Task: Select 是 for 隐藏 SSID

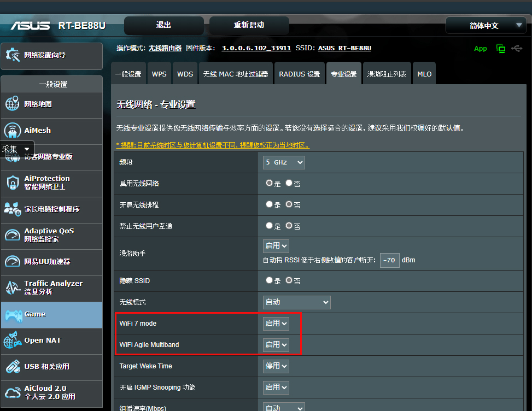Action: [x=269, y=280]
